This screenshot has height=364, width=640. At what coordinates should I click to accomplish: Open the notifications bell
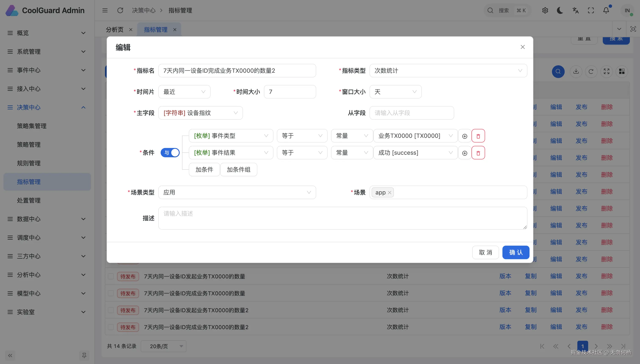pyautogui.click(x=606, y=11)
